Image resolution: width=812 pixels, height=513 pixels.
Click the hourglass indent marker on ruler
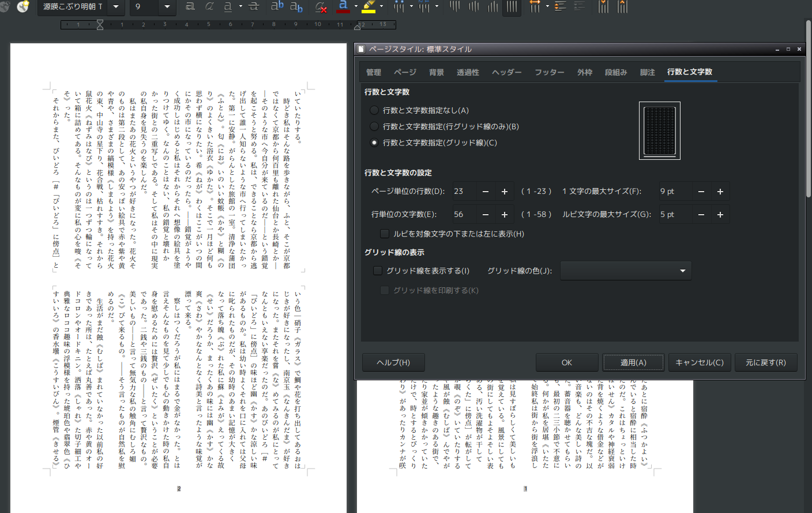[100, 25]
